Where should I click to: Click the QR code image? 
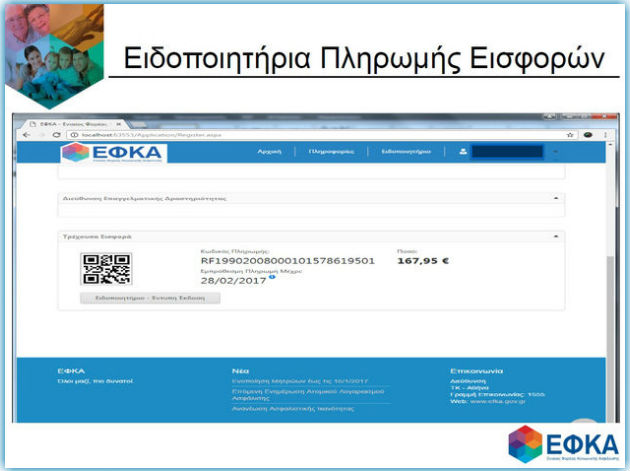(x=106, y=269)
